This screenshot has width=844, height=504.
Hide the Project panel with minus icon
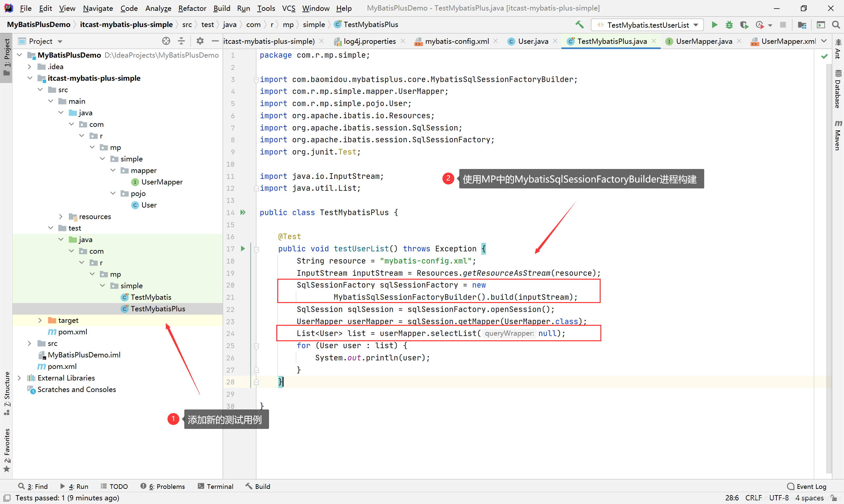click(215, 41)
